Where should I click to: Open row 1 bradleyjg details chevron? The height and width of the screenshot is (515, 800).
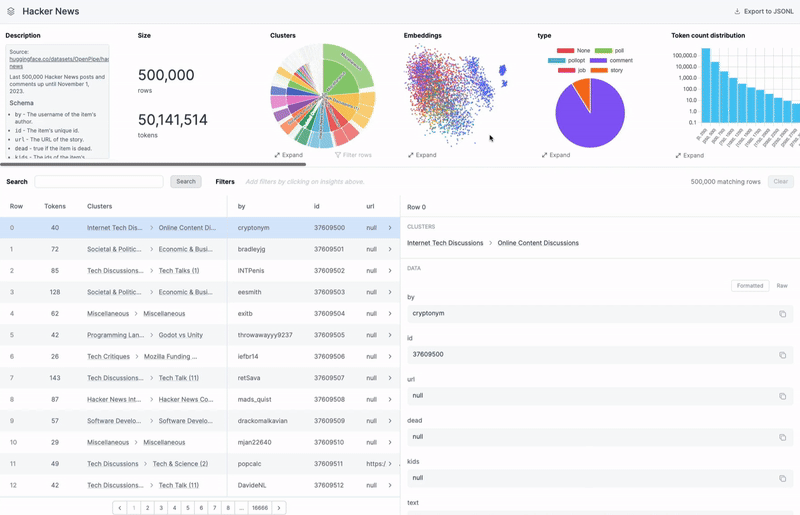click(x=390, y=250)
